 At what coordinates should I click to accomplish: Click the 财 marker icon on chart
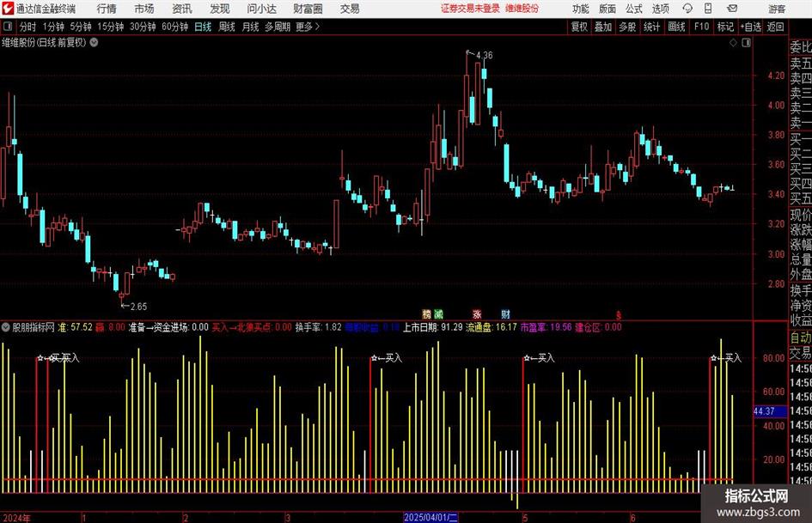pyautogui.click(x=505, y=313)
